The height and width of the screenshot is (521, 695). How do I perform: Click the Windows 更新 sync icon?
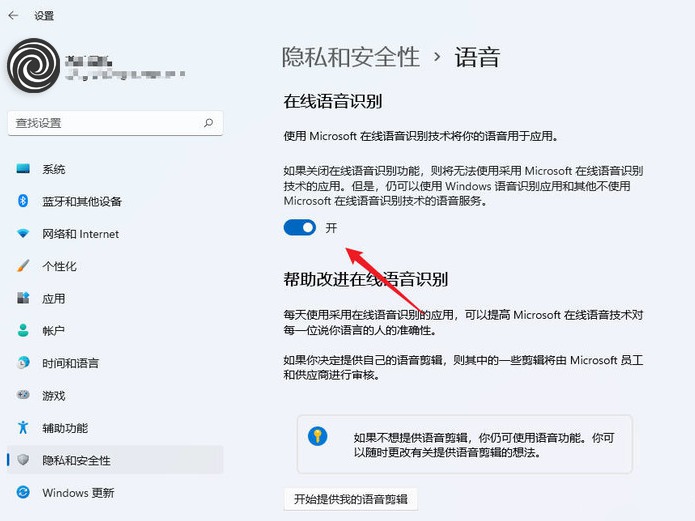click(23, 492)
